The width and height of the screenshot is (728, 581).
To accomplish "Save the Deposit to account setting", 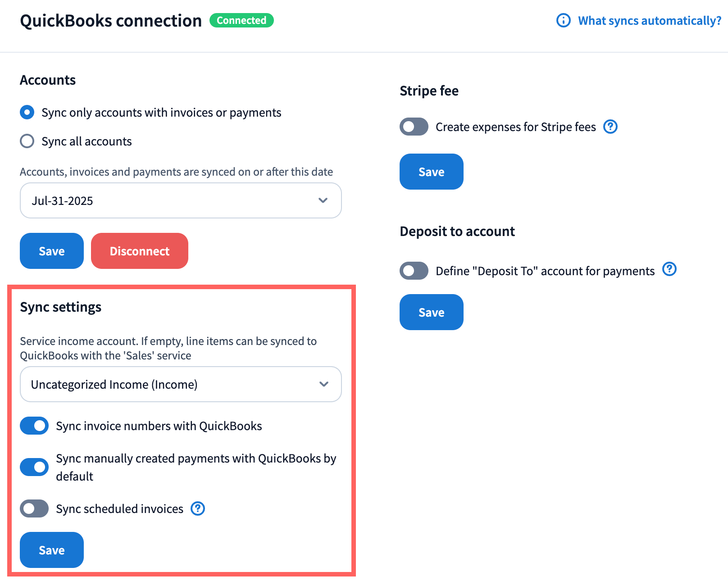I will pos(431,312).
